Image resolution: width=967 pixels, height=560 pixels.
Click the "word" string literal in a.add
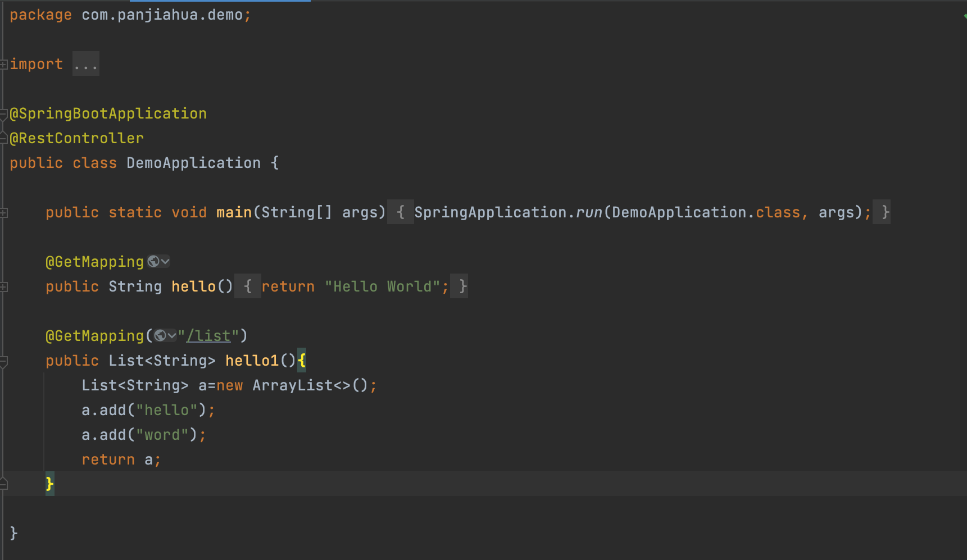coord(162,434)
